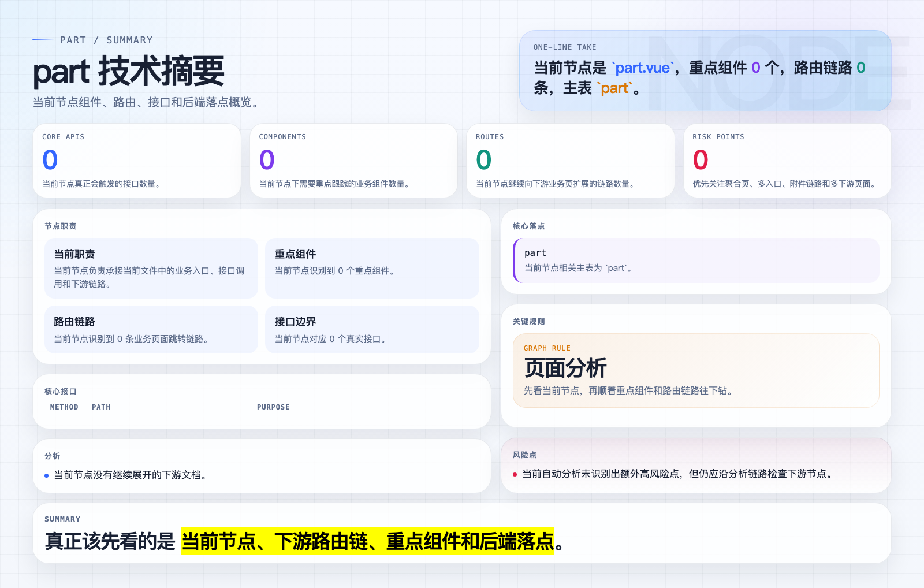Click '当前节点真正会触发的接口数量。' description
The image size is (924, 588).
point(103,184)
